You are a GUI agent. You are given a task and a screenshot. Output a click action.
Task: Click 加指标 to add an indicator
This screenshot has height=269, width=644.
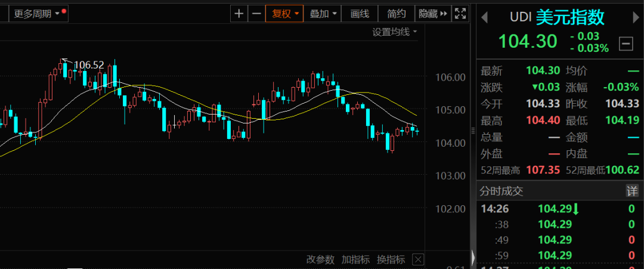(x=355, y=259)
